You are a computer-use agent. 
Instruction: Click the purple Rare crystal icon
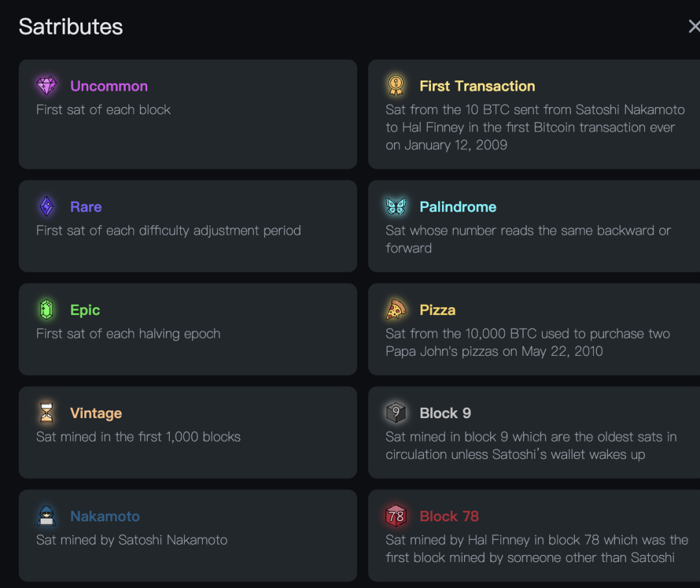[x=47, y=207]
